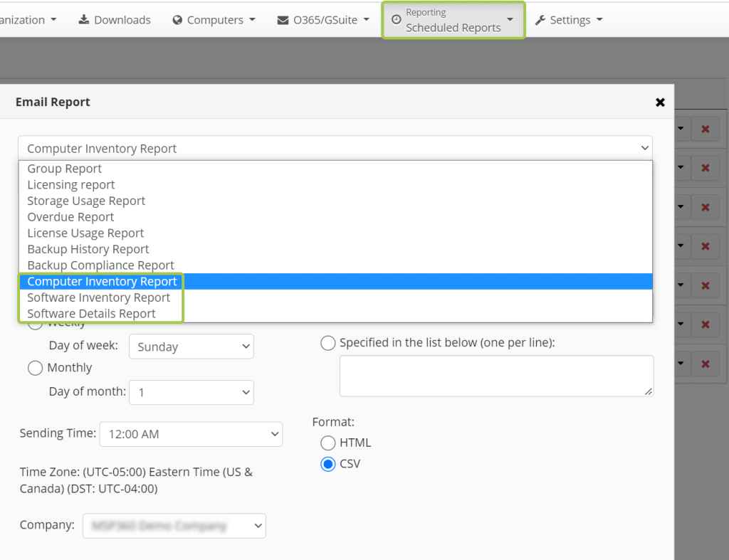Open the Scheduled Reports menu item
This screenshot has height=560, width=729.
[453, 27]
